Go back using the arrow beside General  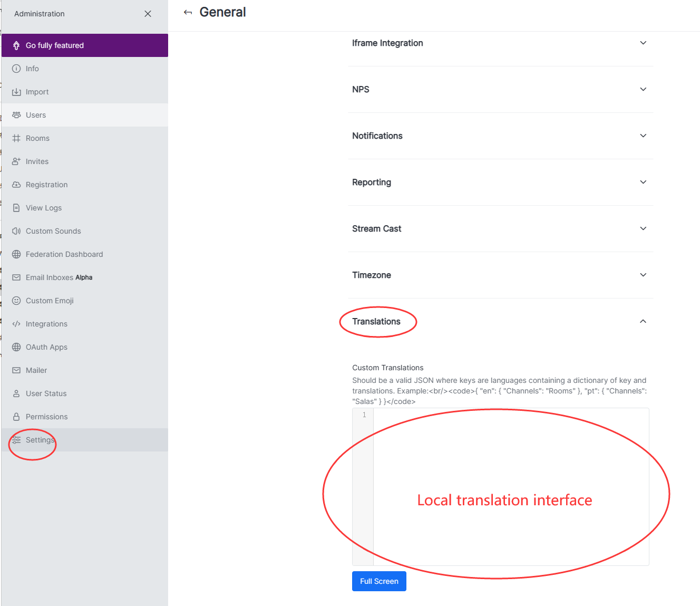tap(188, 13)
